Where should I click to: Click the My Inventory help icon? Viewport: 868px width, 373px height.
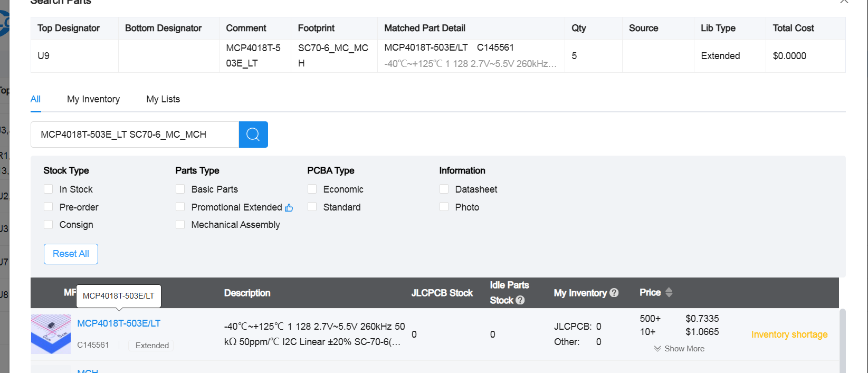click(614, 293)
